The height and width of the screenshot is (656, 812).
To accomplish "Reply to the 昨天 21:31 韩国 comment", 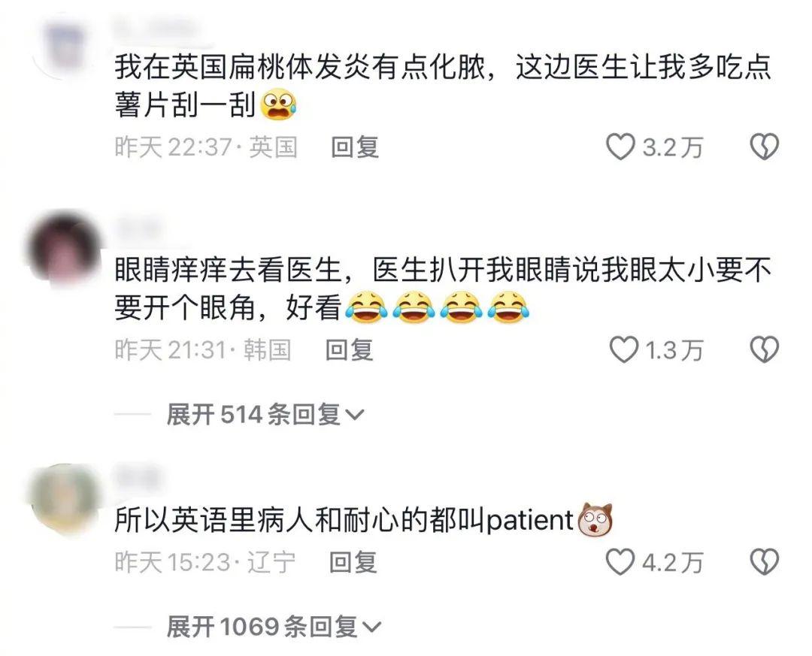I will (x=349, y=349).
